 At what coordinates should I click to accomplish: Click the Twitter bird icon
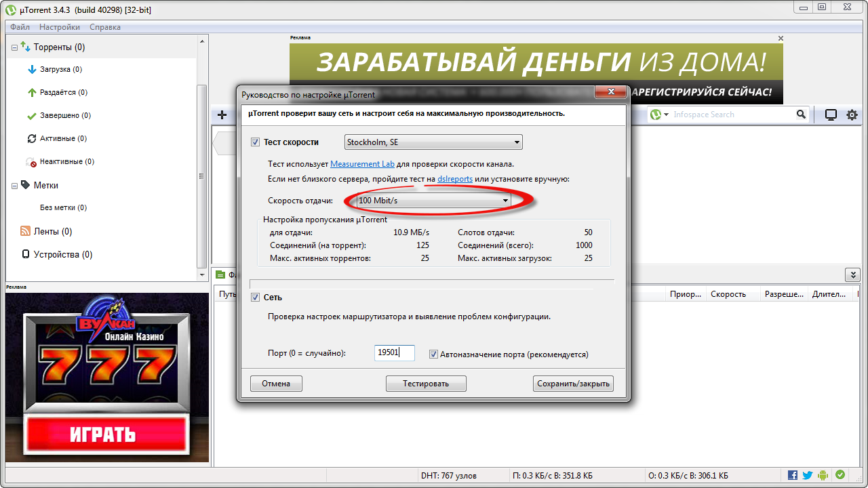pos(808,475)
